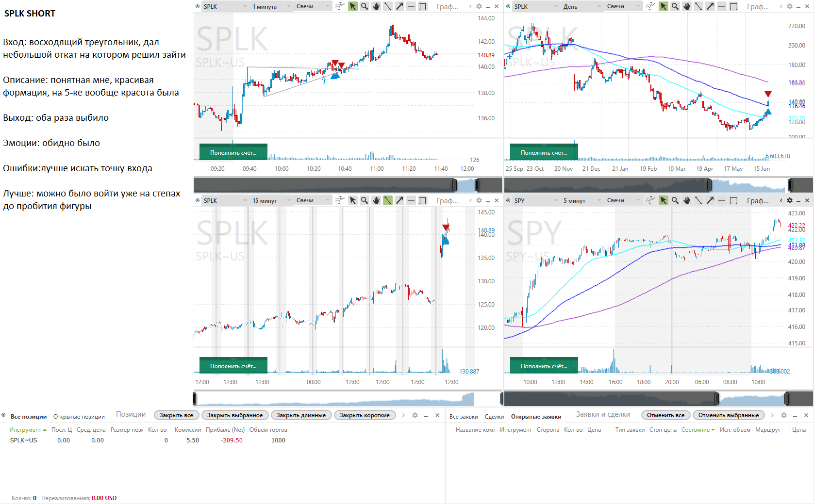Choose arrow drawing tool on SPLK 1 минута chart
Image resolution: width=814 pixels, height=504 pixels.
click(x=399, y=6)
